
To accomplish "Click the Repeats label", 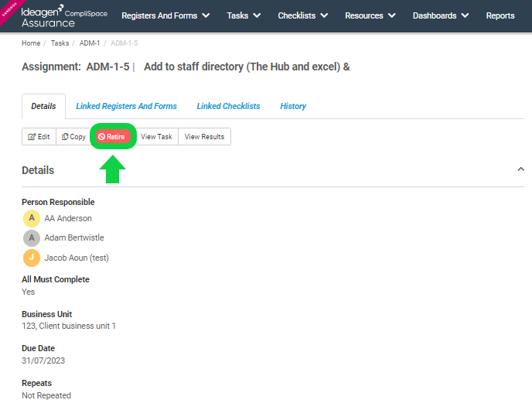I will click(x=36, y=383).
